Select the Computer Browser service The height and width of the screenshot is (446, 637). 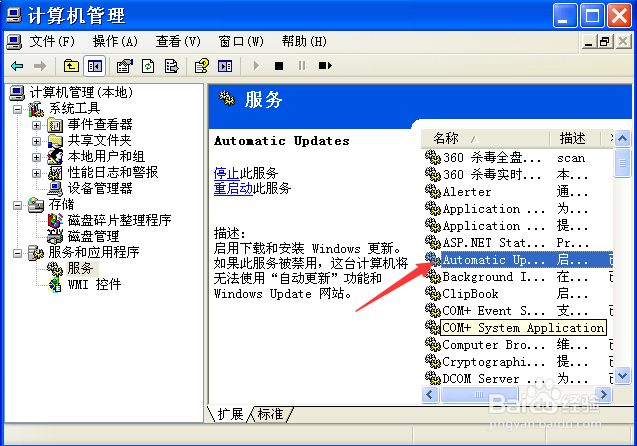[518, 345]
